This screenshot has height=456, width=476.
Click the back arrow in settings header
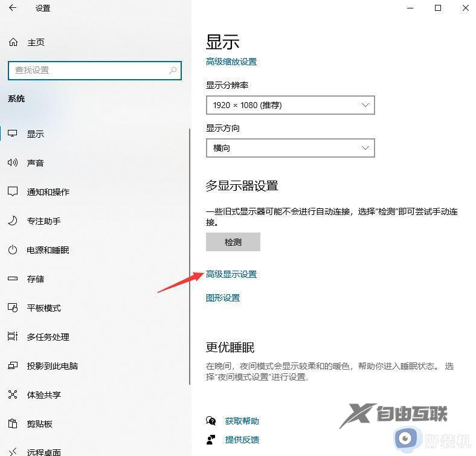(x=13, y=8)
